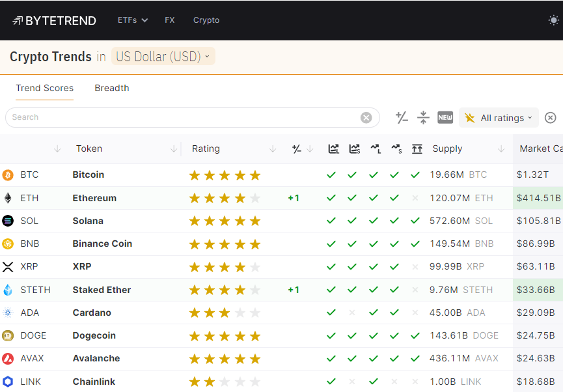This screenshot has width=563, height=392.
Task: Click the AVAX ticker symbol
Action: [32, 358]
